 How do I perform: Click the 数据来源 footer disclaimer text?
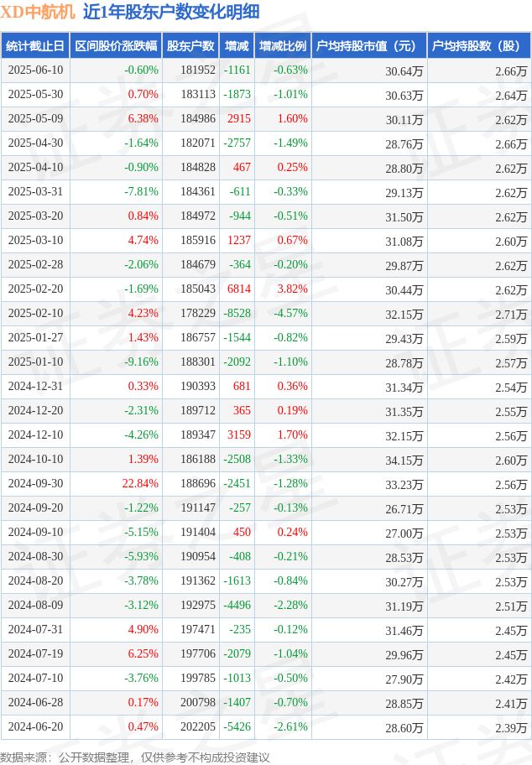(x=135, y=757)
